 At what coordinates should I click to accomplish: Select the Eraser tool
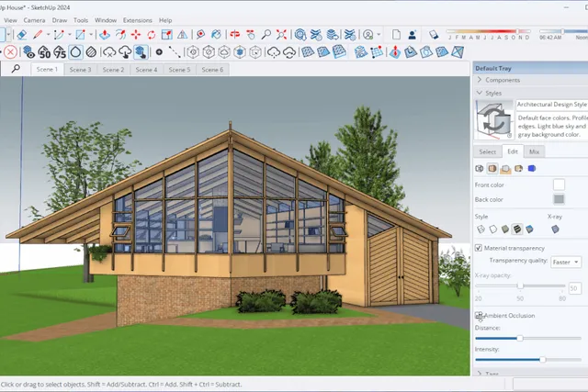point(21,35)
